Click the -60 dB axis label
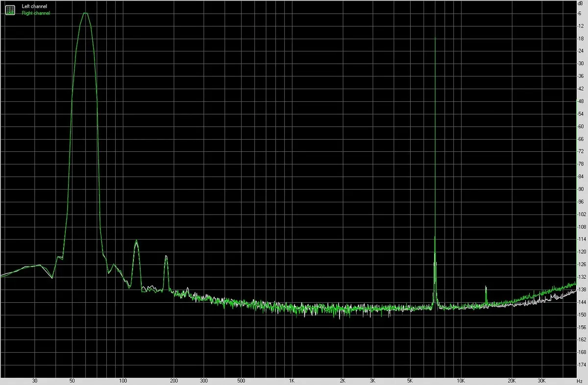 click(581, 126)
